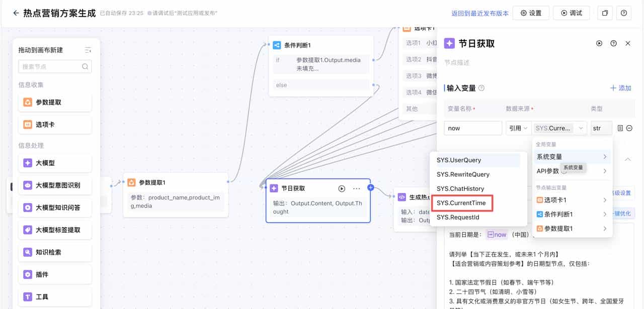This screenshot has height=309, width=644.
Task: Click the now variable name input field
Action: [x=472, y=128]
